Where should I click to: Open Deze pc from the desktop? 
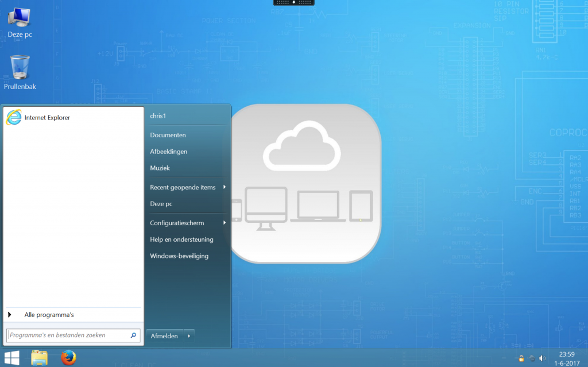[19, 19]
